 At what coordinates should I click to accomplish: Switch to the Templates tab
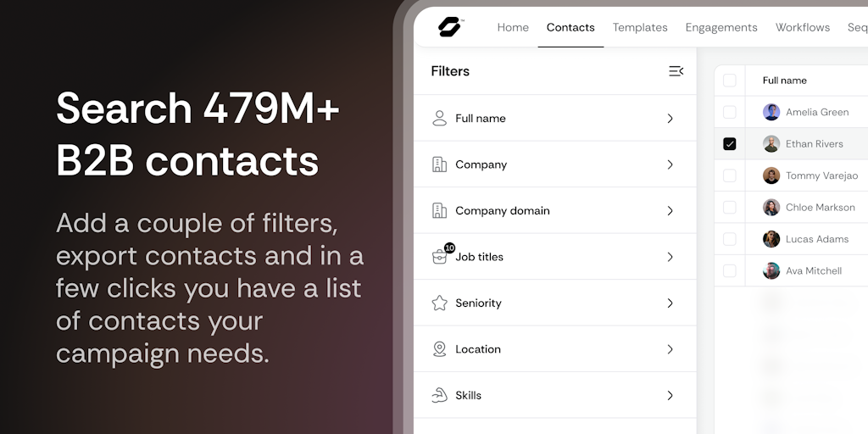(x=640, y=27)
